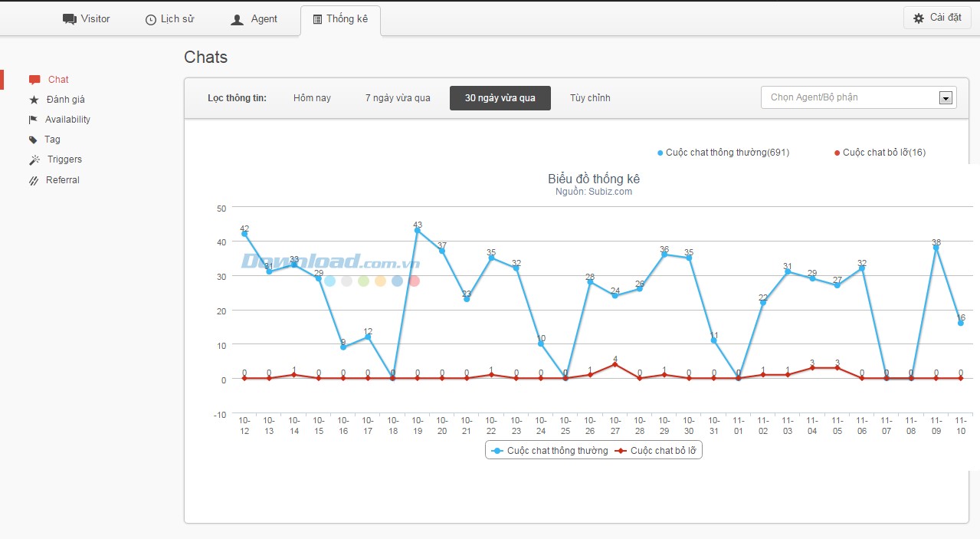Click the Chat speech bubble icon
The image size is (980, 539).
pos(34,80)
